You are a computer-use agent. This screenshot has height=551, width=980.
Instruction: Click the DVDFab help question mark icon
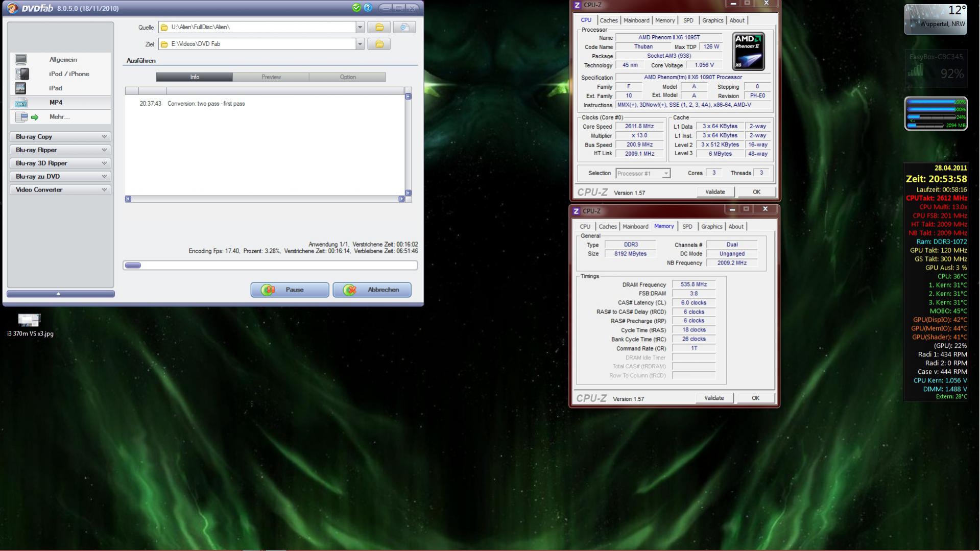pyautogui.click(x=368, y=8)
